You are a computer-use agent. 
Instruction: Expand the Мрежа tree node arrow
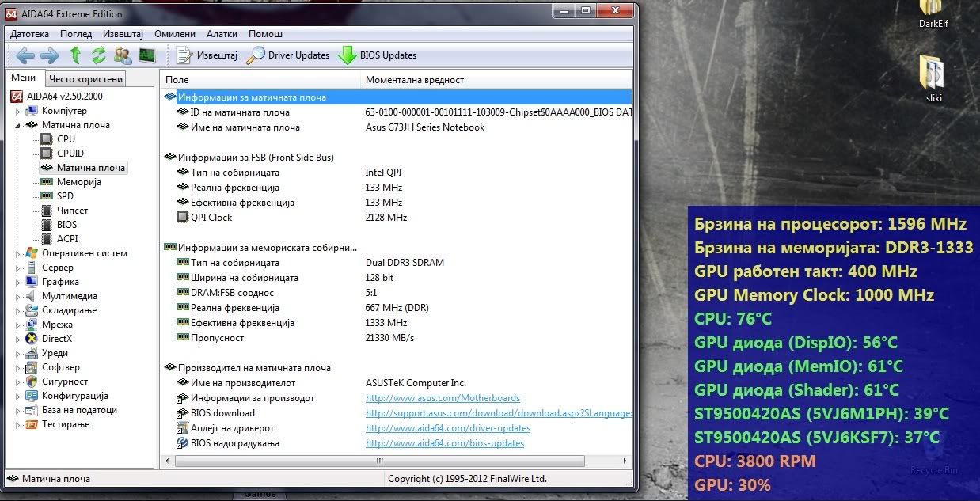click(x=18, y=325)
